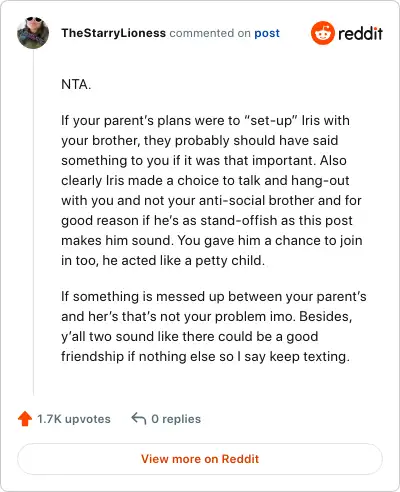Image resolution: width=400 pixels, height=492 pixels.
Task: Select the line 'clearly Iris made a choice'
Action: coord(205,180)
